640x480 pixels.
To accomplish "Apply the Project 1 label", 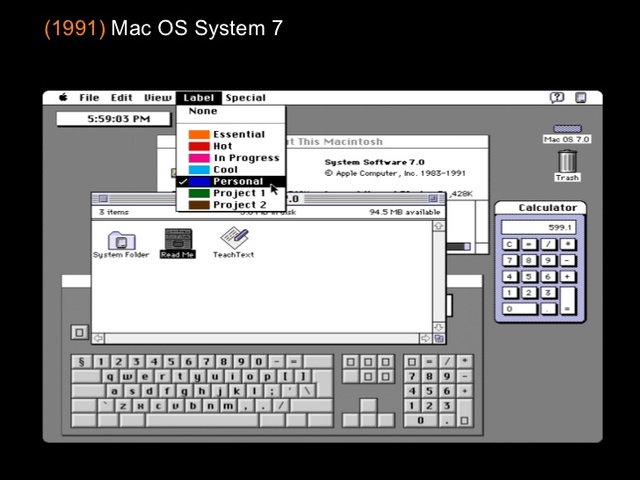I will [x=231, y=193].
